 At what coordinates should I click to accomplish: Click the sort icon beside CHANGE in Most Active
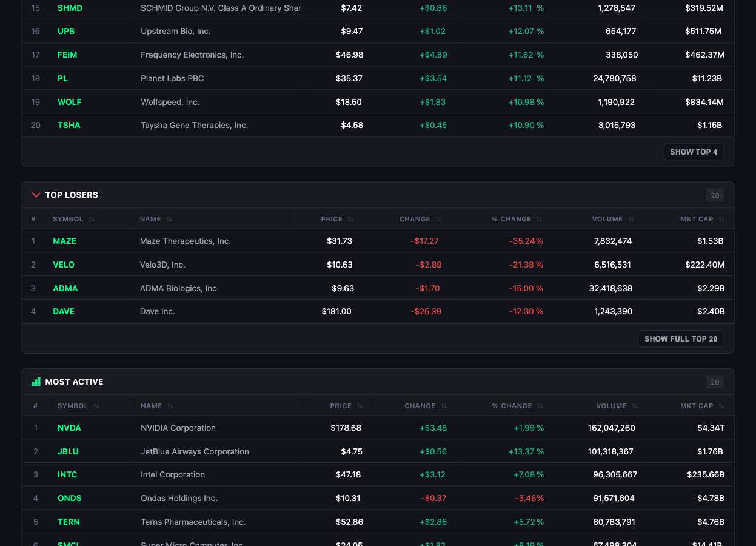coord(443,406)
